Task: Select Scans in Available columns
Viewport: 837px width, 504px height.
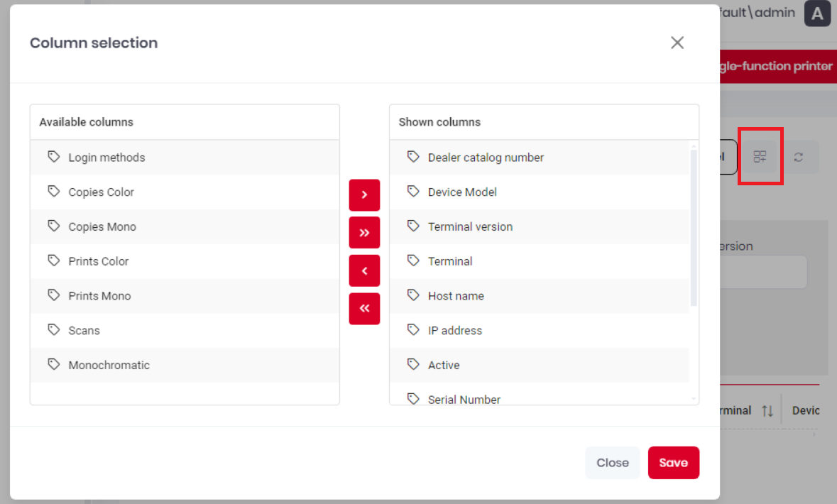Action: [185, 331]
